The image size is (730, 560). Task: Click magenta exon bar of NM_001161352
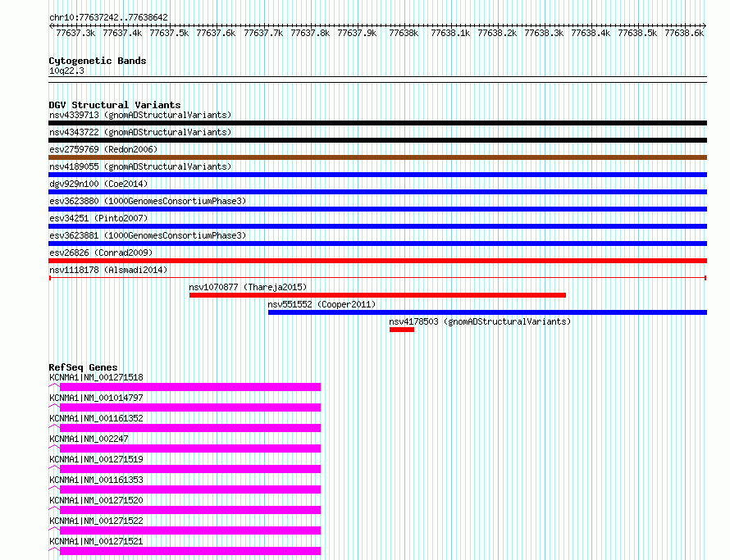pyautogui.click(x=190, y=428)
